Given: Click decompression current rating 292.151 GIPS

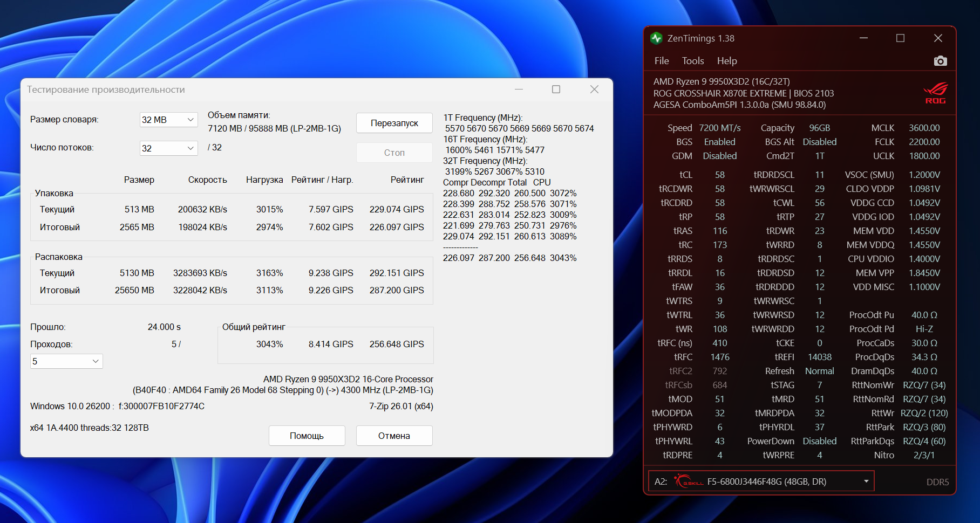Looking at the screenshot, I should coord(397,273).
